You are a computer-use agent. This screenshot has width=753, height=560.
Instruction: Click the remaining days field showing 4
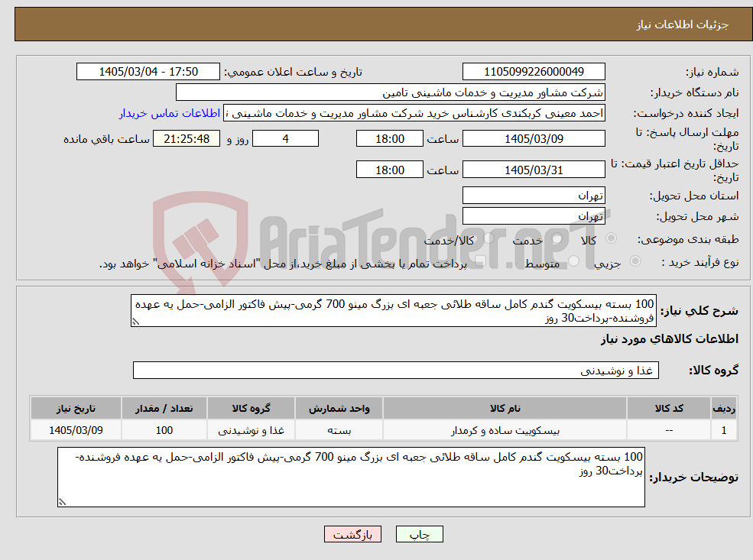pyautogui.click(x=285, y=139)
